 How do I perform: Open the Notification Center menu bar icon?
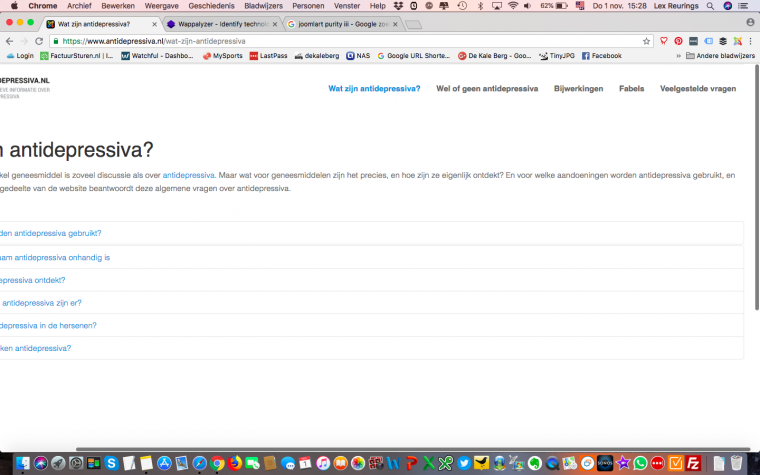click(743, 6)
